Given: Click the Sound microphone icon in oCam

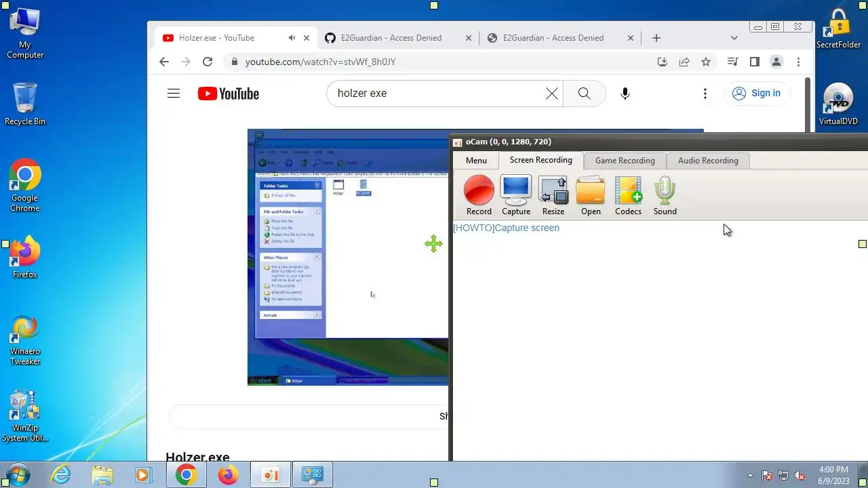Looking at the screenshot, I should tap(665, 195).
